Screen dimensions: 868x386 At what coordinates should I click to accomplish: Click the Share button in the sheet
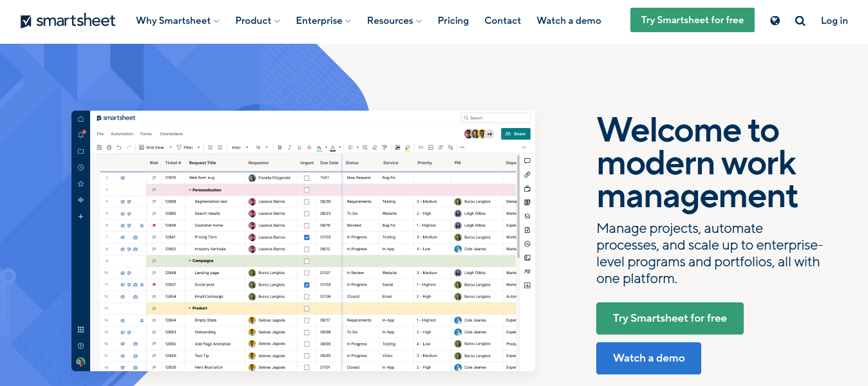[x=516, y=134]
